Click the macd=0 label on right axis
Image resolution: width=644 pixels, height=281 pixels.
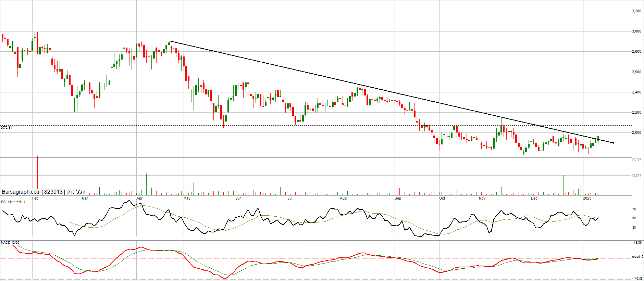click(x=637, y=257)
